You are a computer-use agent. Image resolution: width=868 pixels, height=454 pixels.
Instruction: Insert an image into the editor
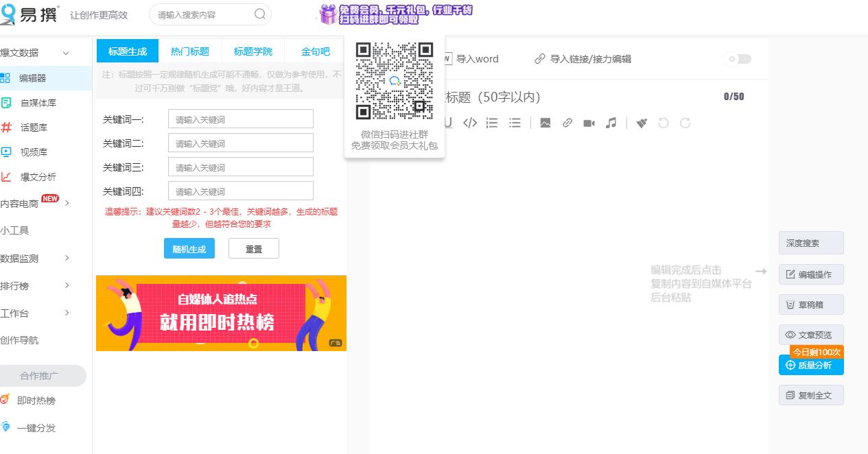tap(545, 123)
